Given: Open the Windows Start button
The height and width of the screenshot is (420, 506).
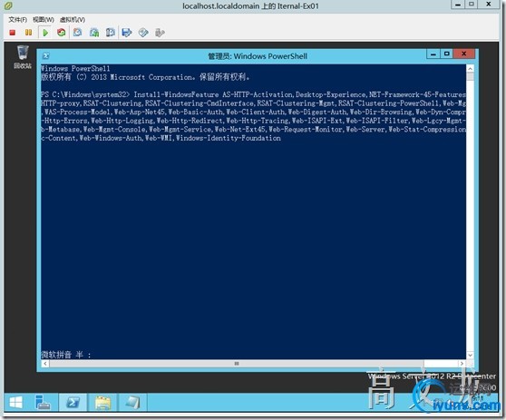Looking at the screenshot, I should click(15, 403).
